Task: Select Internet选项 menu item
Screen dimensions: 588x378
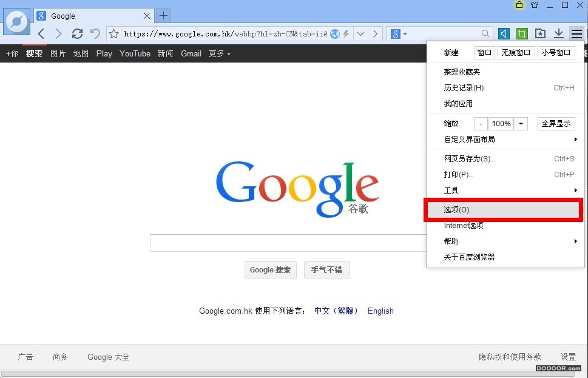Action: (505, 226)
